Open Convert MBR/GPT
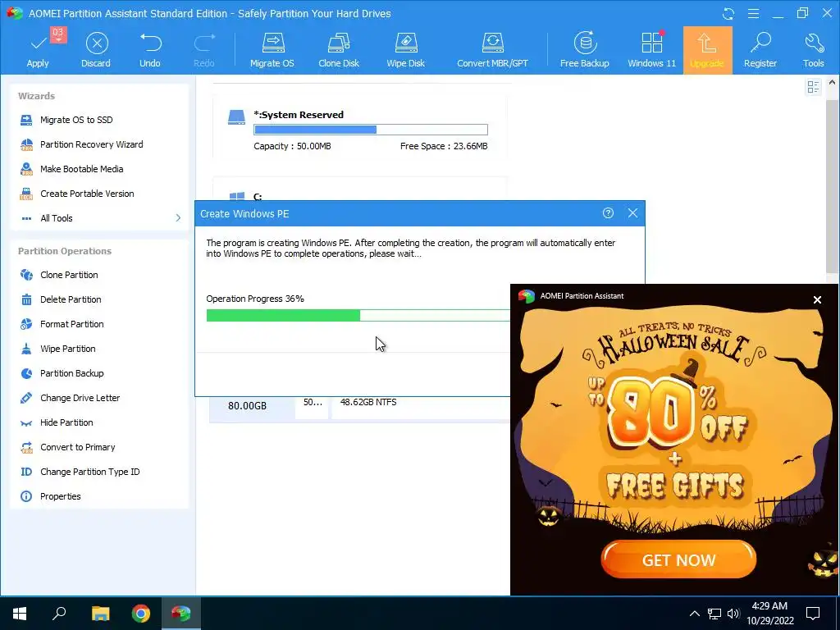This screenshot has height=630, width=840. point(492,50)
